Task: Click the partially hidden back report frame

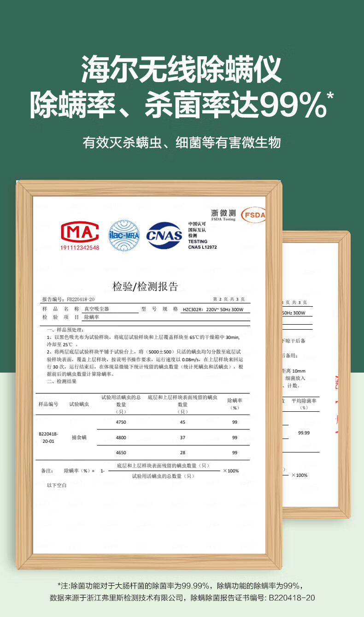Action: click(316, 374)
